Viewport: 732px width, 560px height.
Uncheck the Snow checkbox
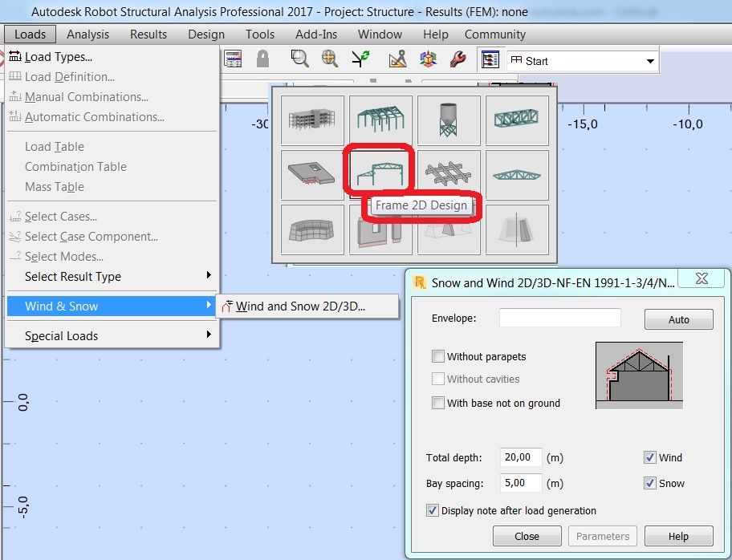tap(650, 483)
